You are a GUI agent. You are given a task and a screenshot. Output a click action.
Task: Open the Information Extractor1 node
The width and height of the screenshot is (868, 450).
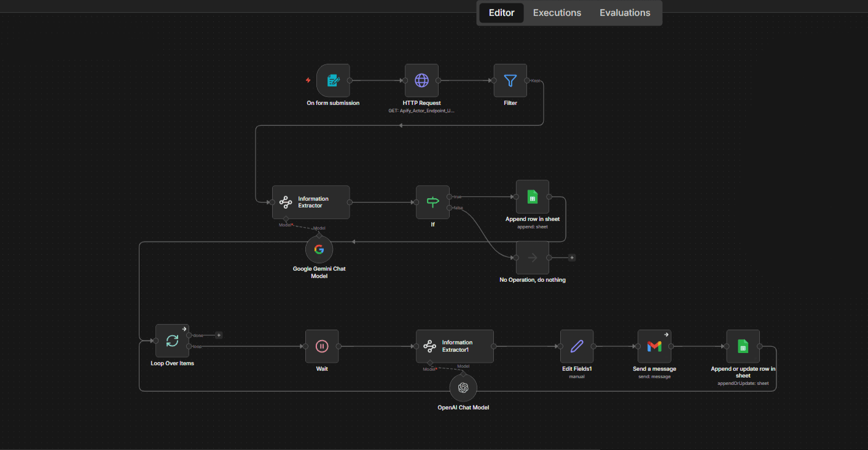455,346
